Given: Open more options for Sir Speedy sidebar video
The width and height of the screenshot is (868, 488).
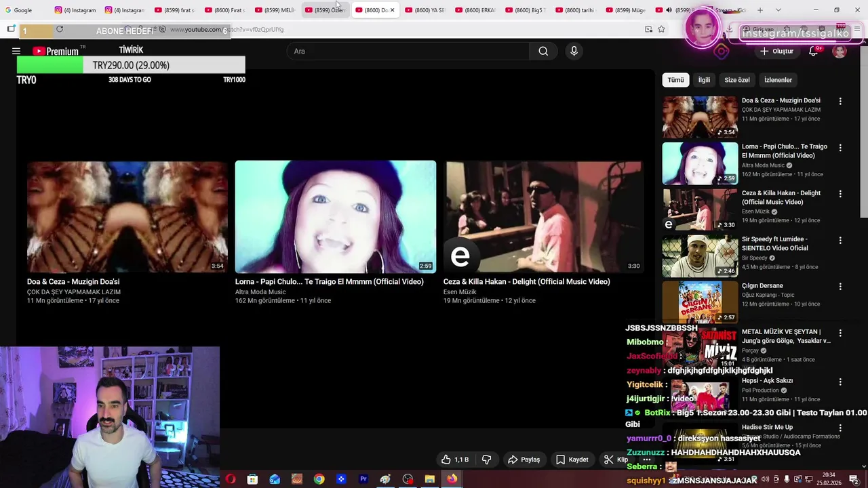Looking at the screenshot, I should pos(840,240).
